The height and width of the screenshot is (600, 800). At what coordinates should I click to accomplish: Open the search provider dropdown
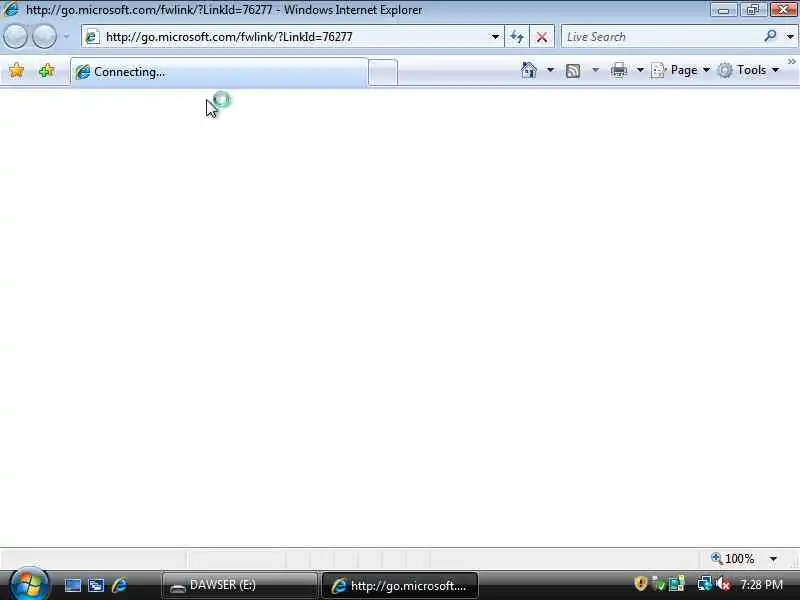[790, 37]
